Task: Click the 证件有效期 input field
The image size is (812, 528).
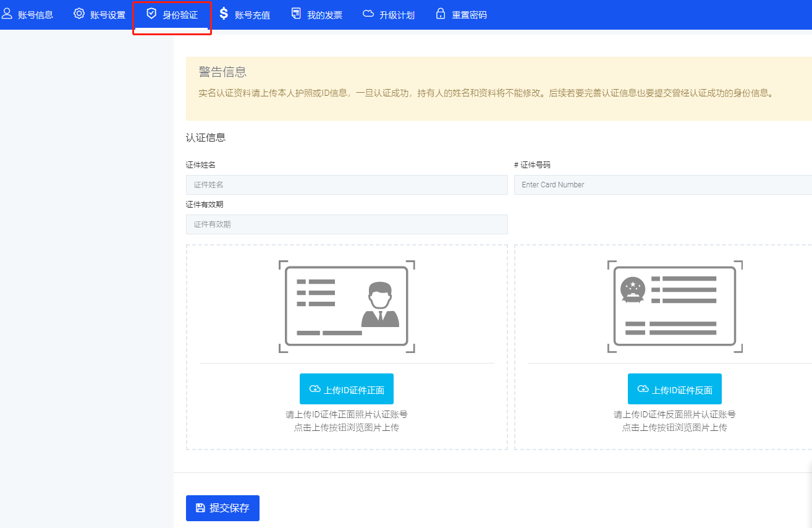Action: (347, 224)
